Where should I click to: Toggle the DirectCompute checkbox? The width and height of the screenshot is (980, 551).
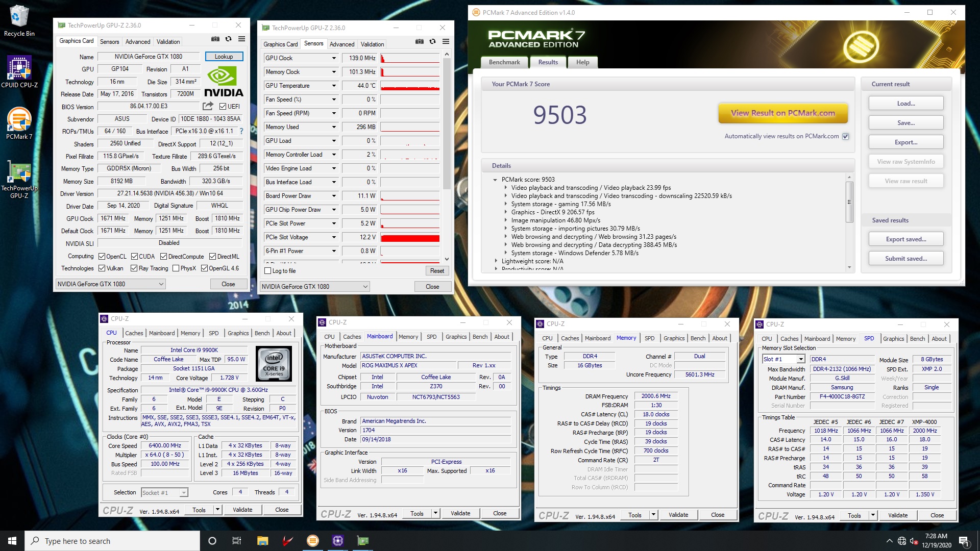tap(163, 257)
